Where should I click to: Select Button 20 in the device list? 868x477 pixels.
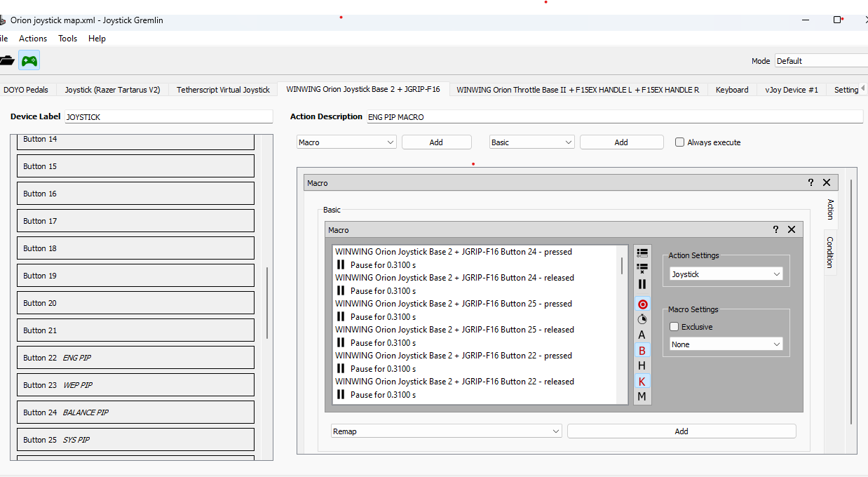coord(135,303)
